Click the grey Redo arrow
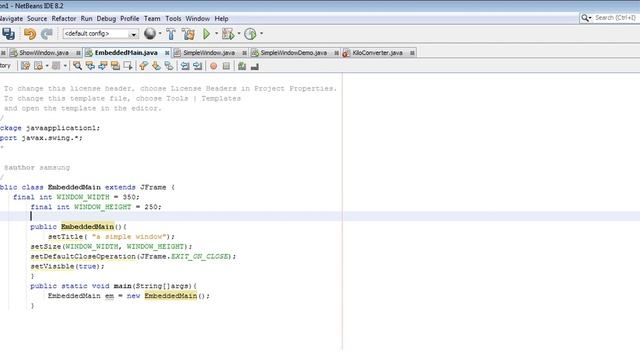Screen dimensions: 640x360 point(47,34)
